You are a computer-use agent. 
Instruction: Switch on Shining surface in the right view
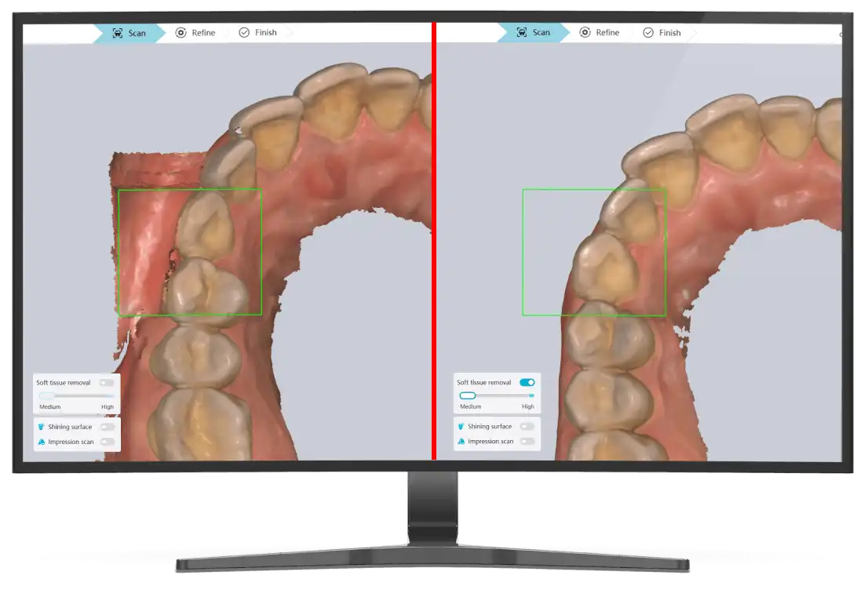(527, 426)
